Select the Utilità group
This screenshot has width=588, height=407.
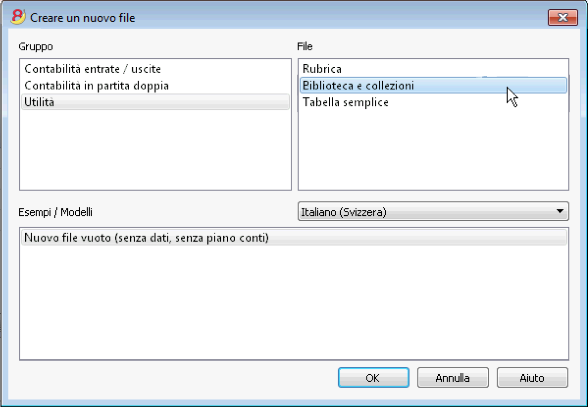(x=155, y=102)
